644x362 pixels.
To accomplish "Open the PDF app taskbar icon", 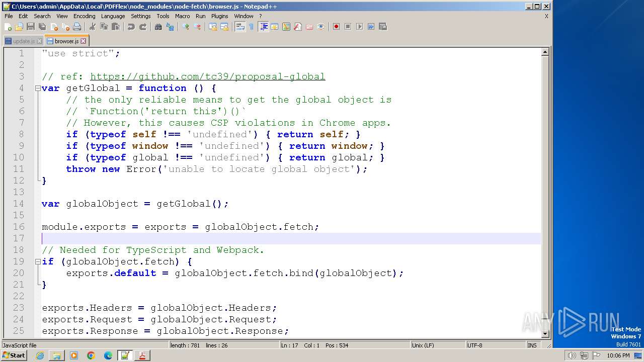I will point(142,355).
